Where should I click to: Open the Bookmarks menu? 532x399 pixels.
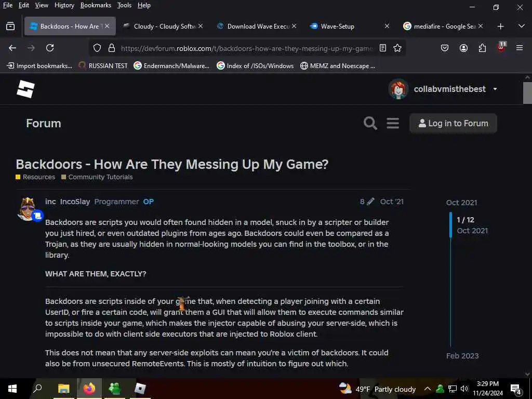pos(96,5)
